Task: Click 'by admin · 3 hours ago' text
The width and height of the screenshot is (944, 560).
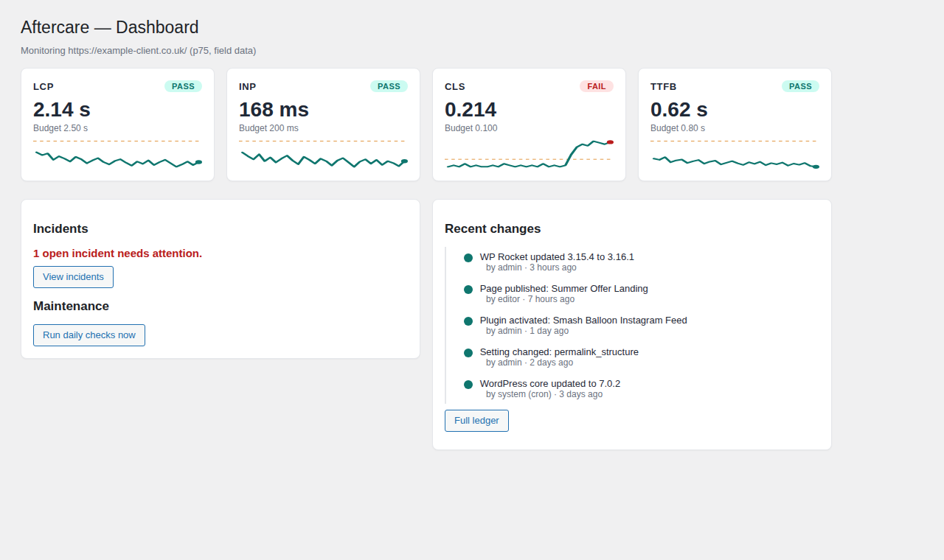Action: 531,267
